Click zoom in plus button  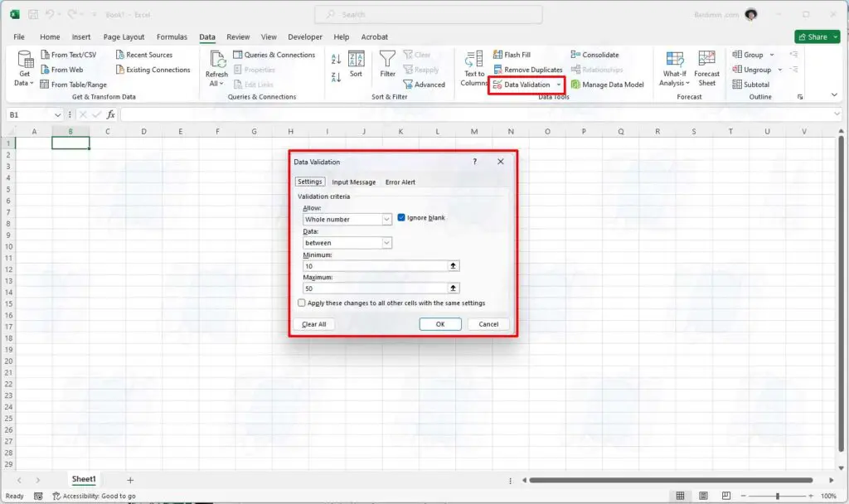811,496
